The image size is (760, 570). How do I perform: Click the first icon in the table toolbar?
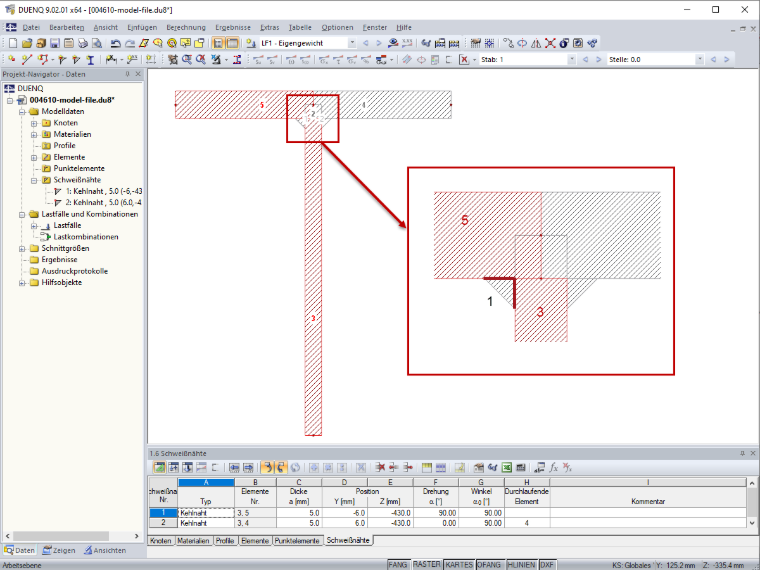(x=159, y=467)
